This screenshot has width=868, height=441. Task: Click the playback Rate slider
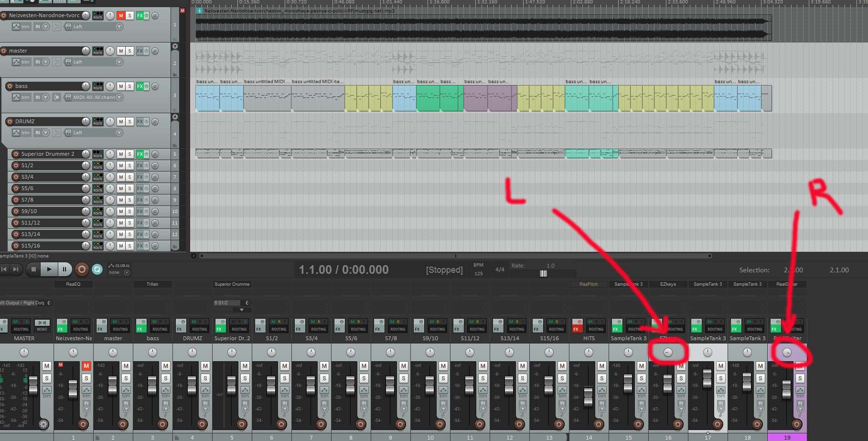(543, 273)
